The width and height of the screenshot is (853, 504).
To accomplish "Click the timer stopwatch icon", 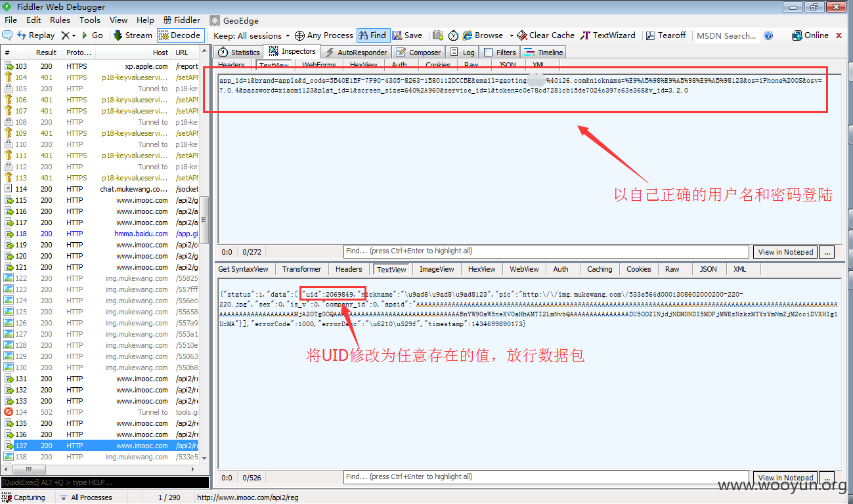I will tap(453, 35).
